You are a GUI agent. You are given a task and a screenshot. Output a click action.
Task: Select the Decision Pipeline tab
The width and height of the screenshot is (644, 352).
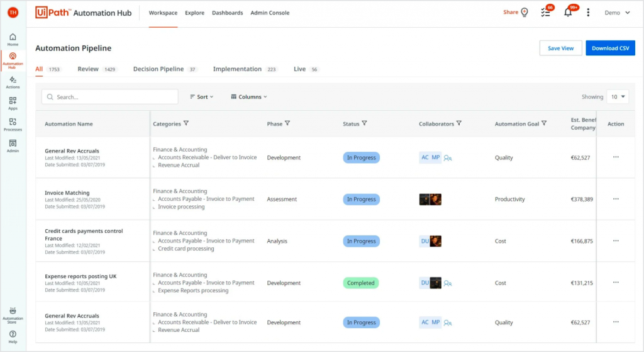click(165, 69)
